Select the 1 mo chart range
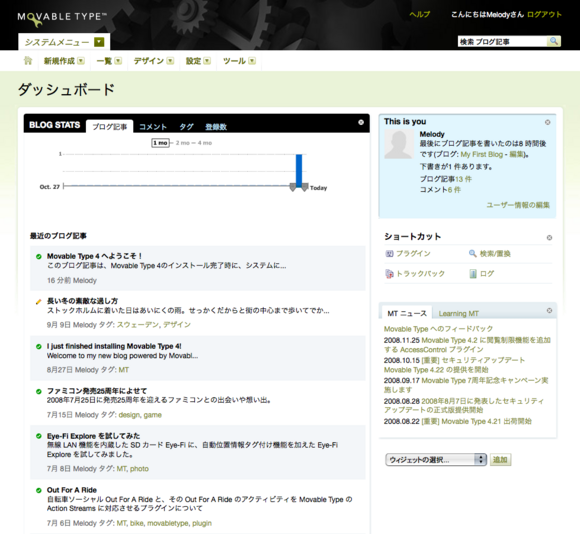The height and width of the screenshot is (534, 580). tap(161, 143)
